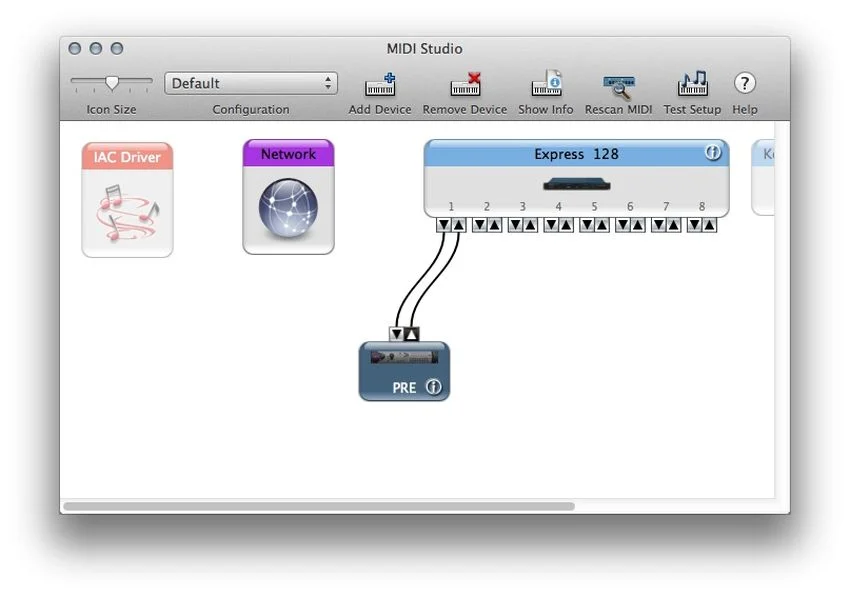850x597 pixels.
Task: Click the Express 128 port 3 up arrow
Action: pos(530,225)
